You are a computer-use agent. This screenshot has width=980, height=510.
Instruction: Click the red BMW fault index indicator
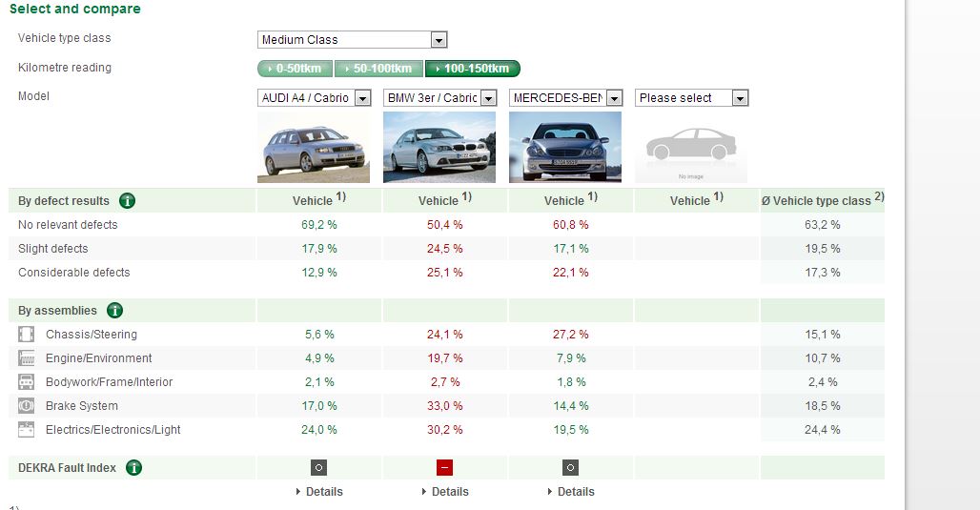[x=444, y=468]
